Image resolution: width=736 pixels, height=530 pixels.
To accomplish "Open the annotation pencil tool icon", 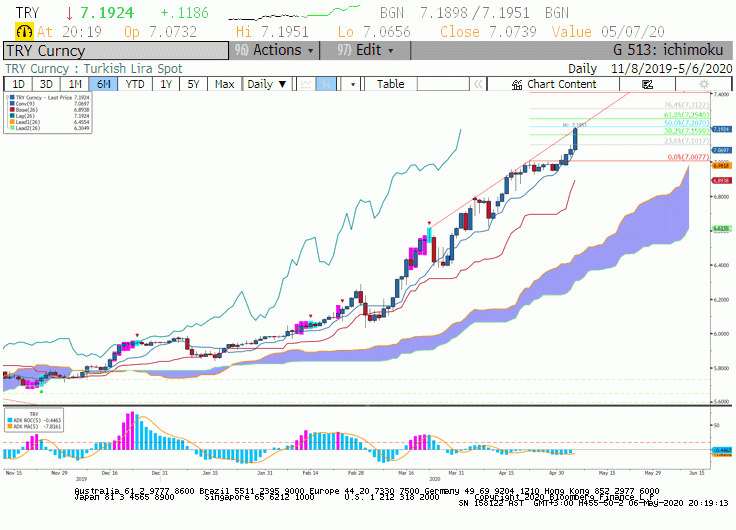I will click(647, 84).
